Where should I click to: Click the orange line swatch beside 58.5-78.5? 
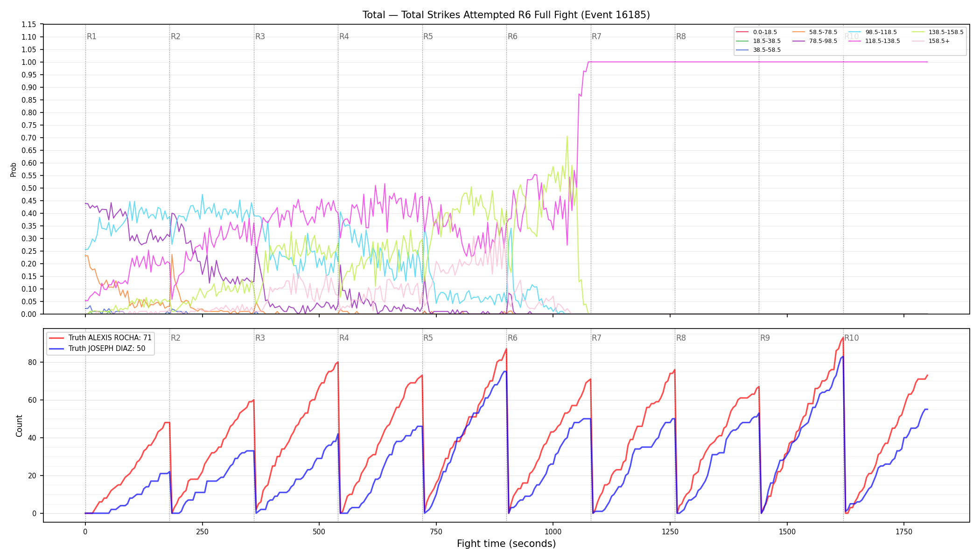click(x=798, y=32)
